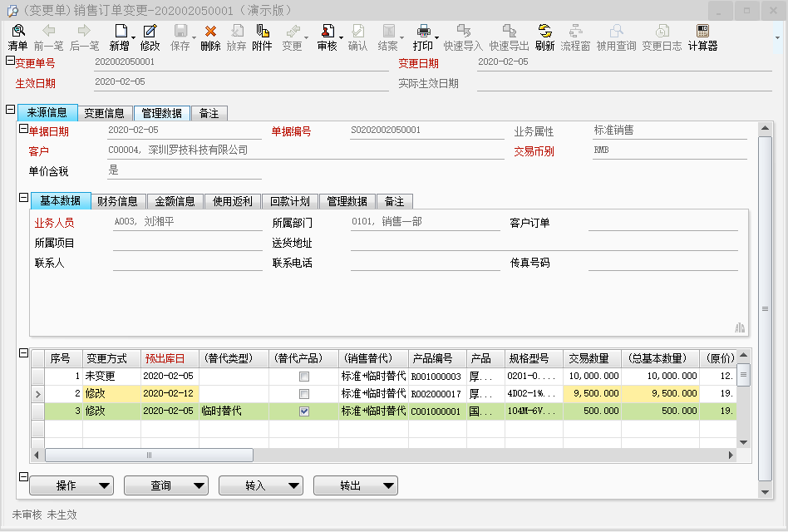Switch to the 财务信息 tab
The width and height of the screenshot is (788, 532).
[117, 201]
